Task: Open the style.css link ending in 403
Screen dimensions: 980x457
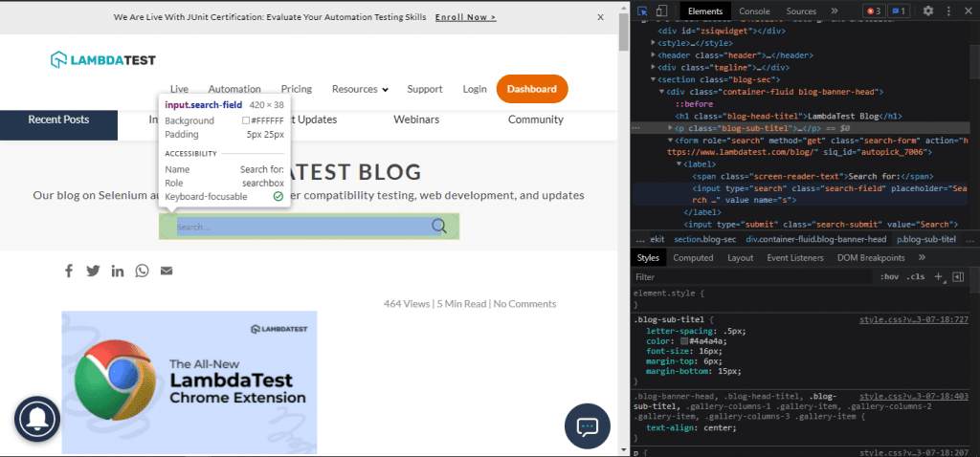Action: [914, 397]
